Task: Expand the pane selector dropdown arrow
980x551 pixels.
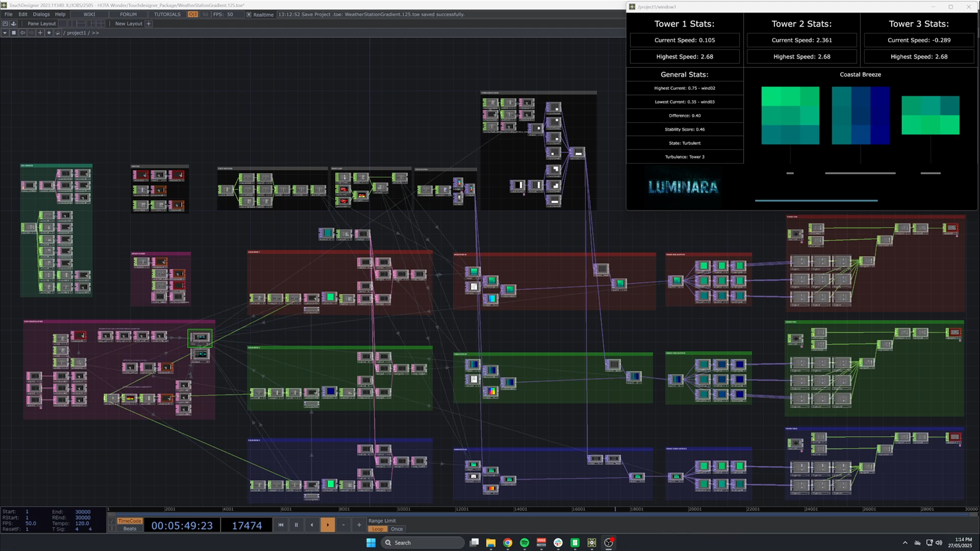Action: 5,33
